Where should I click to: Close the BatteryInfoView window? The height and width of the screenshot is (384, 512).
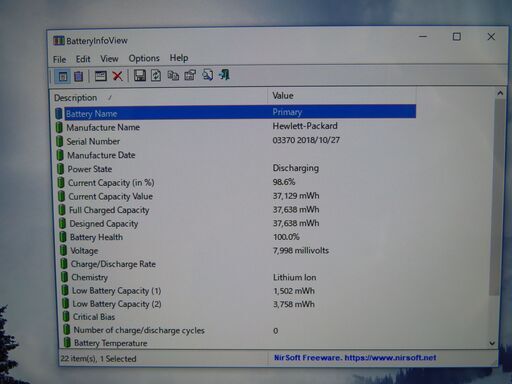[491, 37]
